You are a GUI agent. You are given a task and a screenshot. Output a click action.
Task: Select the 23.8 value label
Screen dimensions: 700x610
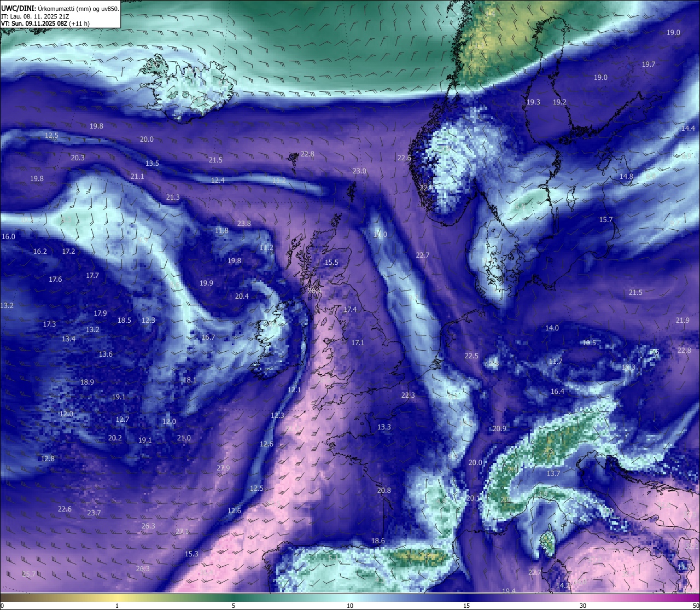tap(244, 224)
